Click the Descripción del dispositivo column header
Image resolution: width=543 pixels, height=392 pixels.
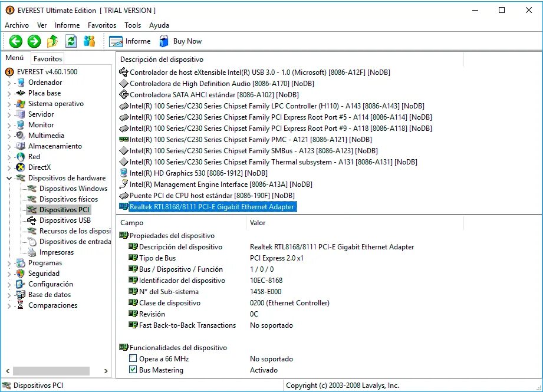tap(290, 60)
